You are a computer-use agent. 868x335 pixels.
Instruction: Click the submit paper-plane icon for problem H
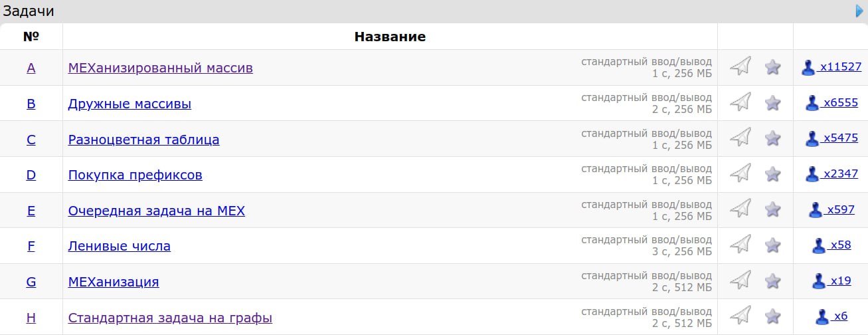740,316
